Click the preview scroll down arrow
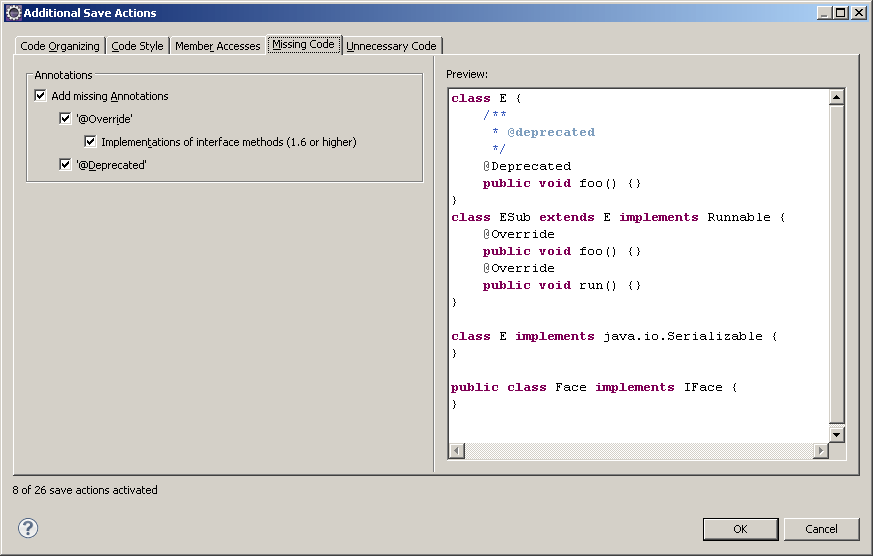Screen dimensions: 873x556 [836, 434]
